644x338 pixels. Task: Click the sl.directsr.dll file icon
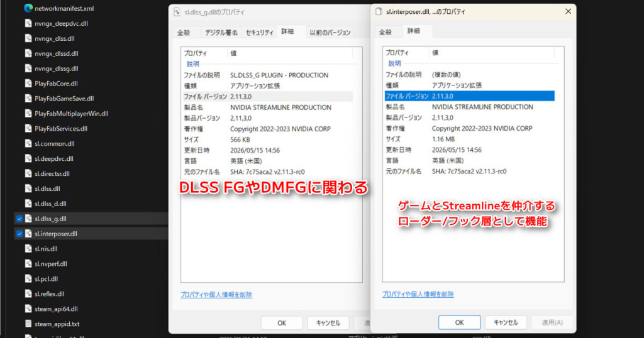point(28,173)
